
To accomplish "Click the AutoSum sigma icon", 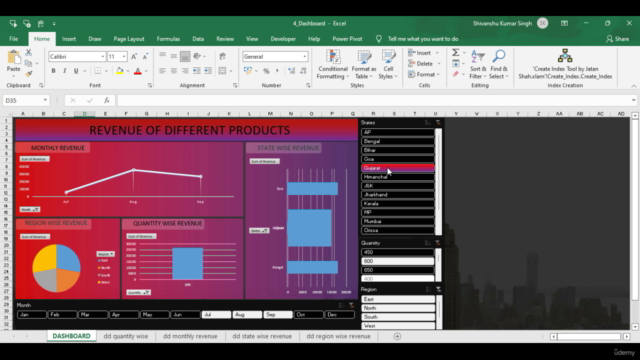I will tap(456, 53).
